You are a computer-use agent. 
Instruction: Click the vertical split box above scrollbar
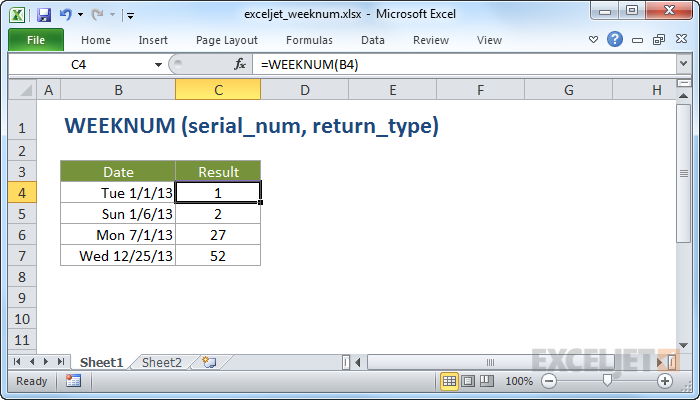tap(683, 83)
